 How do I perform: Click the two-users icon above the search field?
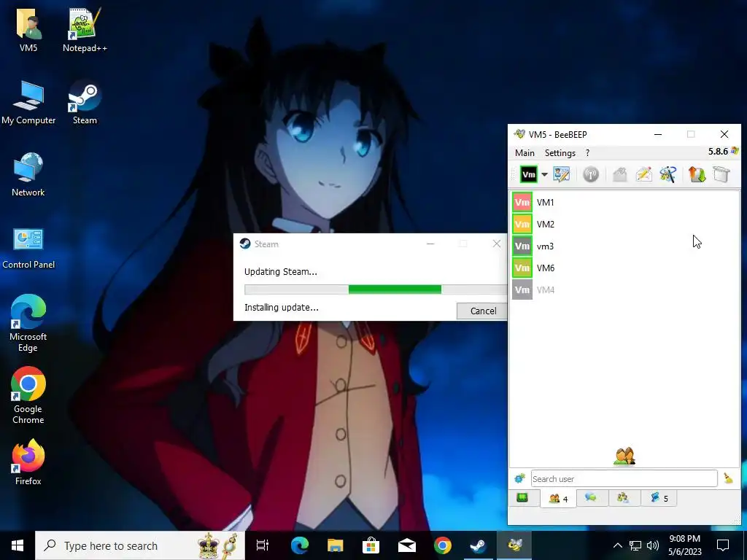pyautogui.click(x=624, y=456)
